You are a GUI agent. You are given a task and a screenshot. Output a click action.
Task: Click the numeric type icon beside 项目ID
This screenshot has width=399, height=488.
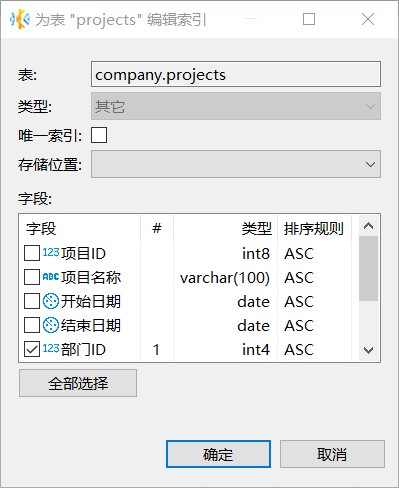[x=51, y=253]
